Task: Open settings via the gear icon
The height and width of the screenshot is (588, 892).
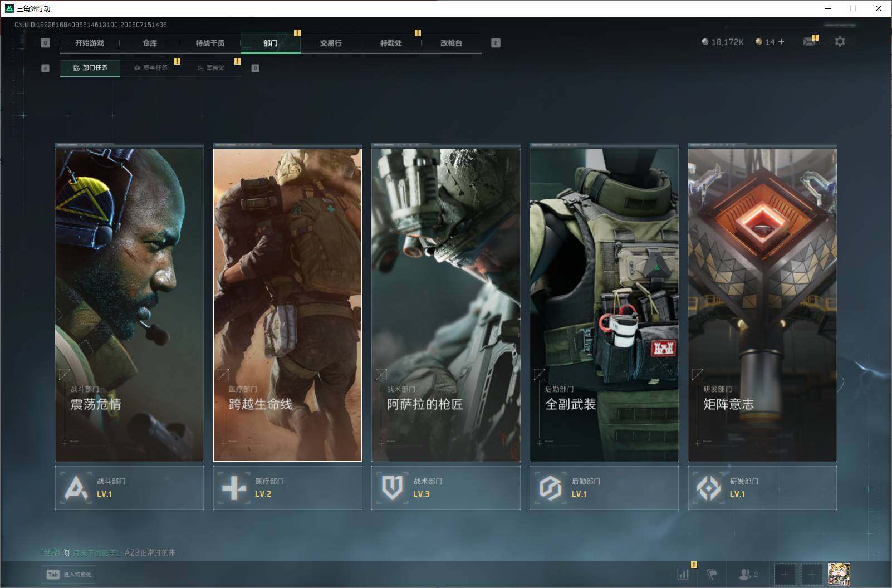Action: 840,41
